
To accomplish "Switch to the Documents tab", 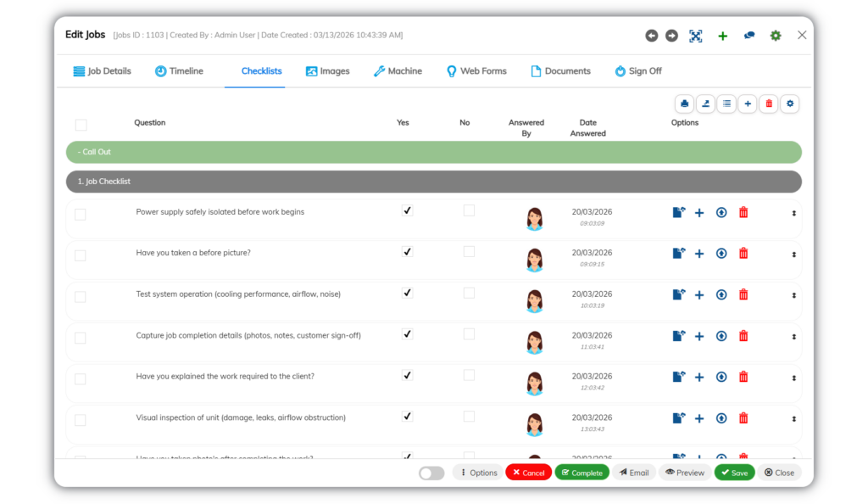I will pyautogui.click(x=561, y=71).
